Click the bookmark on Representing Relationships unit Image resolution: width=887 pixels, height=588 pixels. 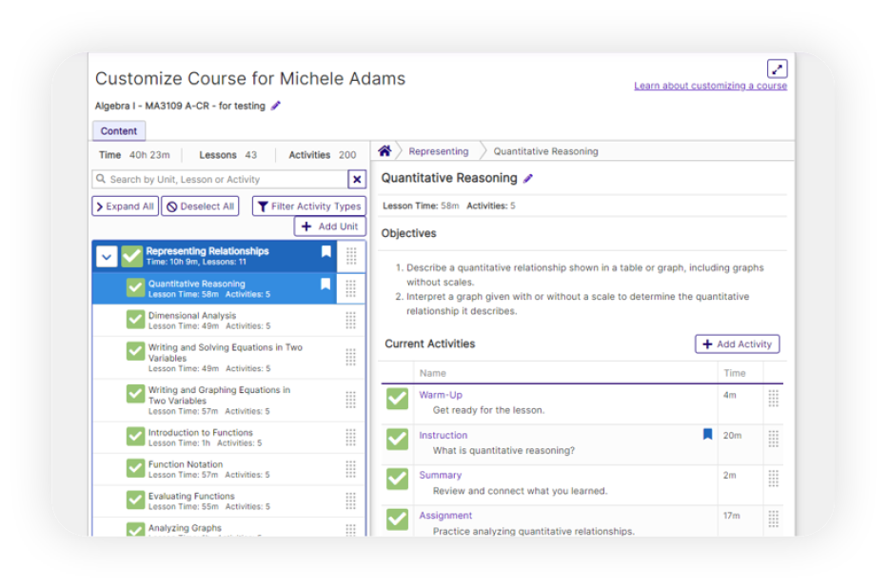coord(326,252)
